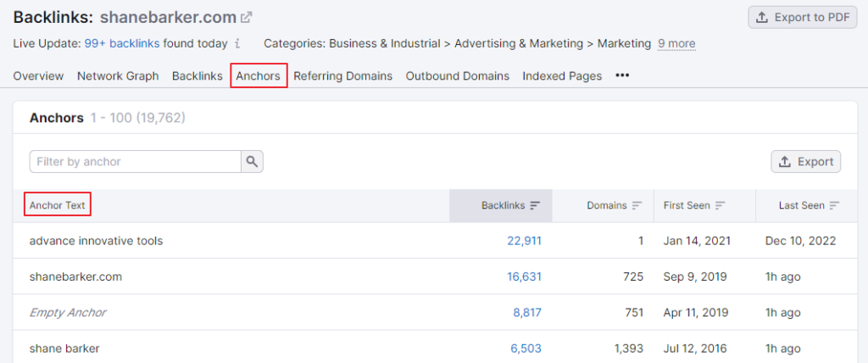Click the Live Update info icon
The image size is (868, 363).
237,43
